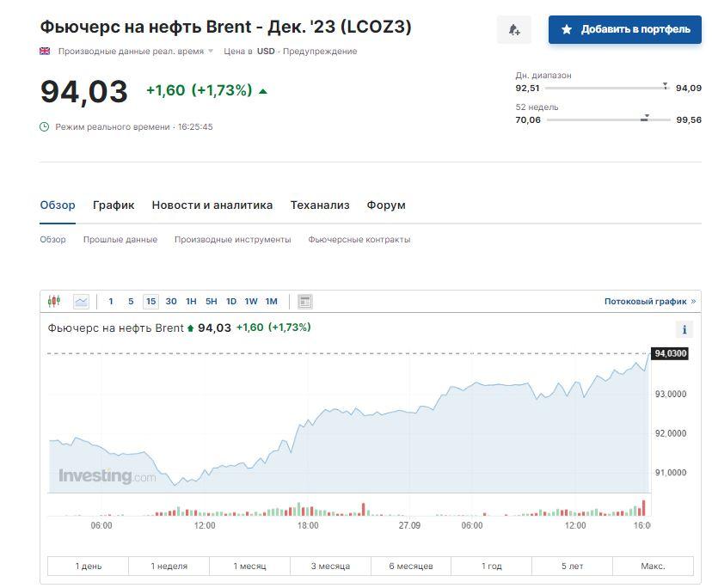Screen dimensions: 712x588
Task: Click the Добавить в портфель button
Action: [625, 29]
